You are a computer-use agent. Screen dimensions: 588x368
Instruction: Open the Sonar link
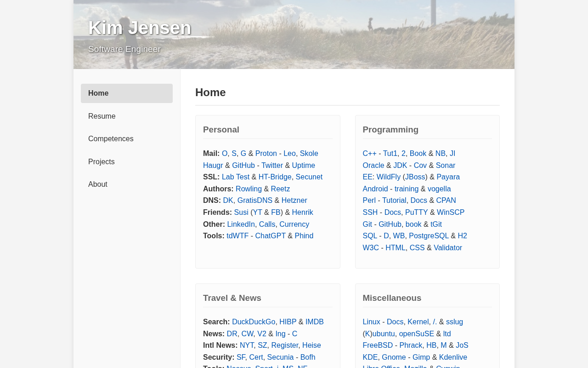point(446,166)
